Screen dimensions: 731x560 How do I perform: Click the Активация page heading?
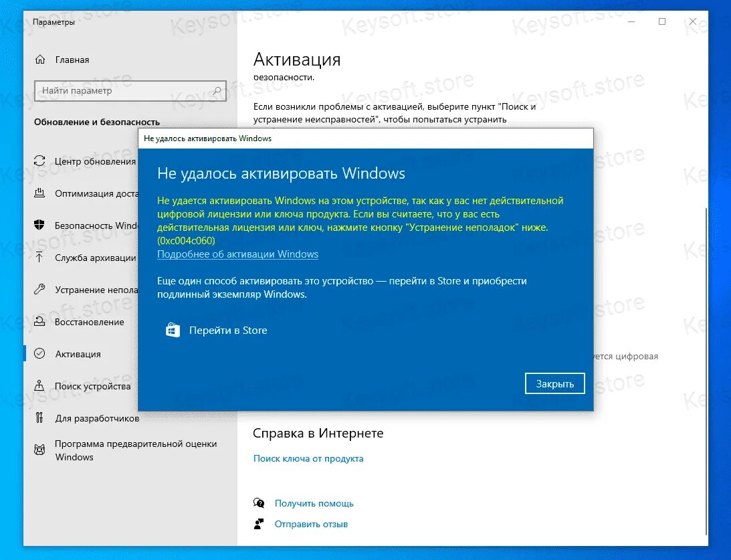(x=297, y=60)
